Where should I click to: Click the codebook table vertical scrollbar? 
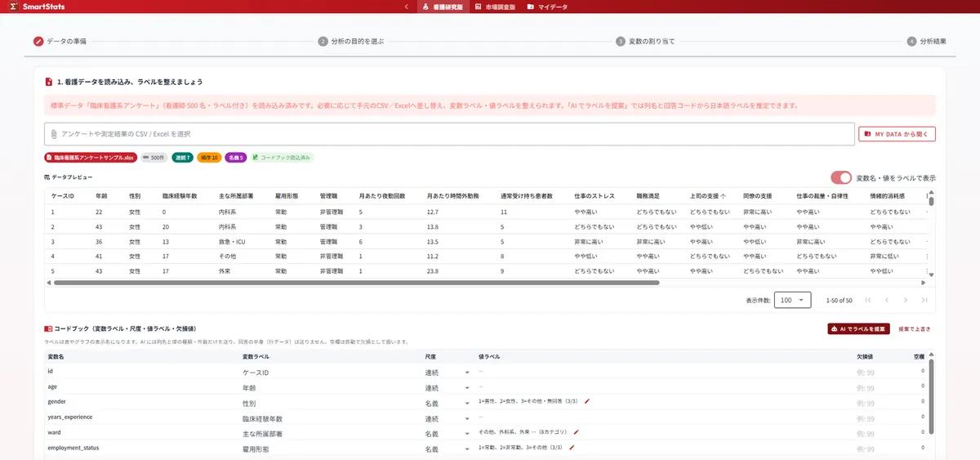pyautogui.click(x=931, y=395)
